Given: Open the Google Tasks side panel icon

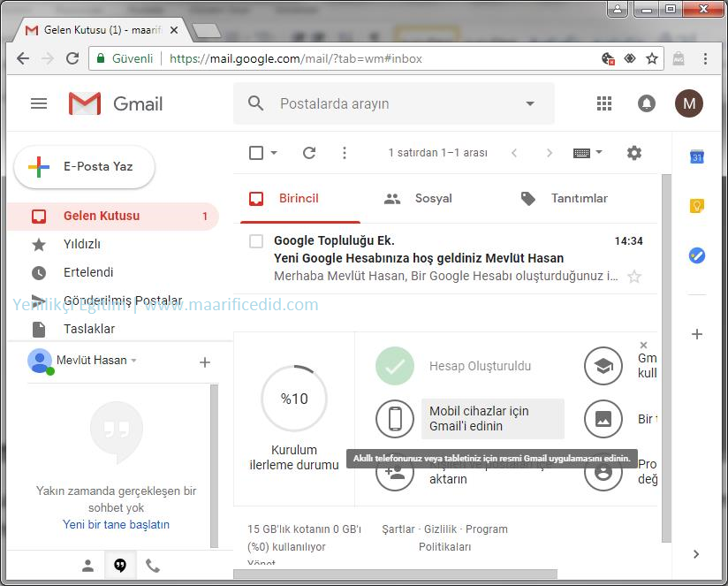Looking at the screenshot, I should point(697,255).
